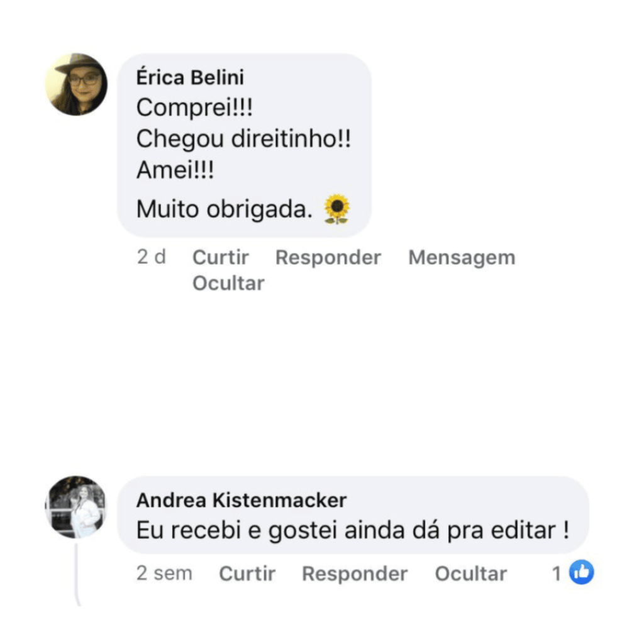Reply to Andrea's comment via Responder

[x=355, y=574]
